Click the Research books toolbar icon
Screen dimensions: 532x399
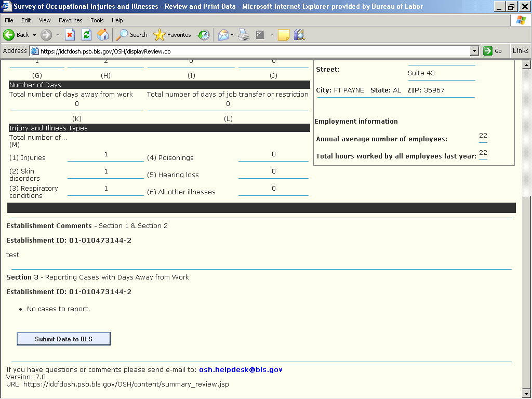click(x=299, y=35)
